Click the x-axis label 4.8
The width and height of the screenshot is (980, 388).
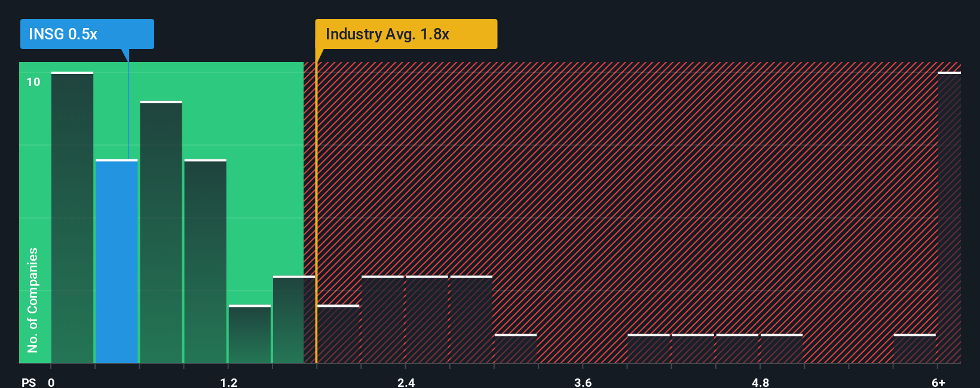(760, 382)
